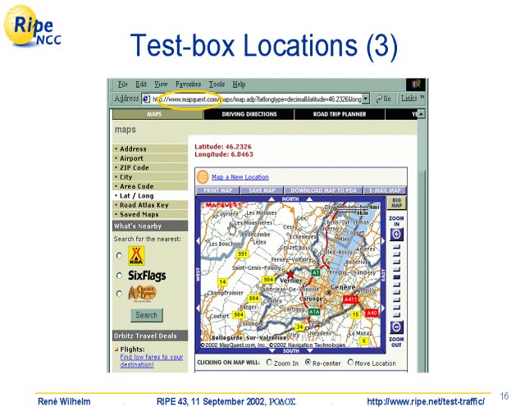Click the page icon in Address bar
The width and height of the screenshot is (525, 420).
tap(146, 98)
